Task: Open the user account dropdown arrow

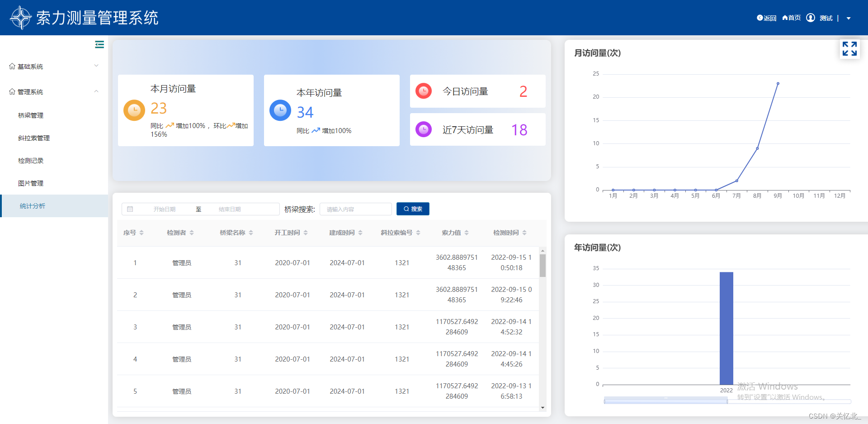Action: (x=849, y=19)
